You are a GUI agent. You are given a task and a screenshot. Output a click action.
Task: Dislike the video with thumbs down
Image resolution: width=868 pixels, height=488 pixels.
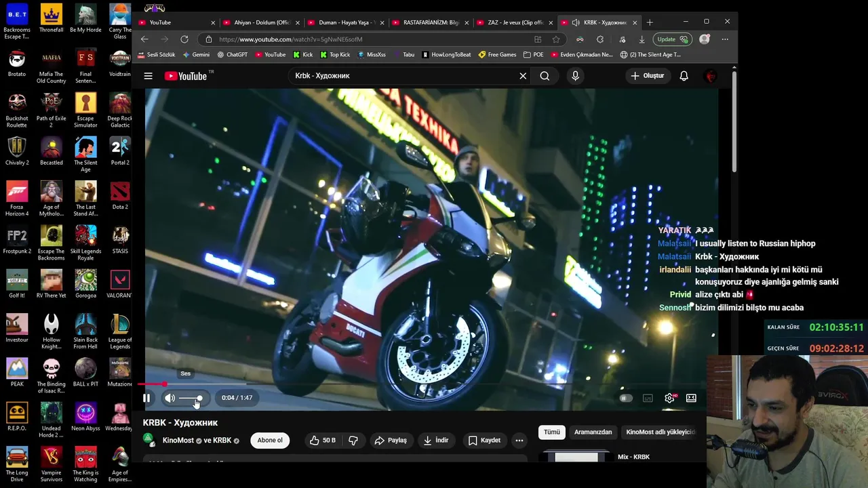point(353,441)
